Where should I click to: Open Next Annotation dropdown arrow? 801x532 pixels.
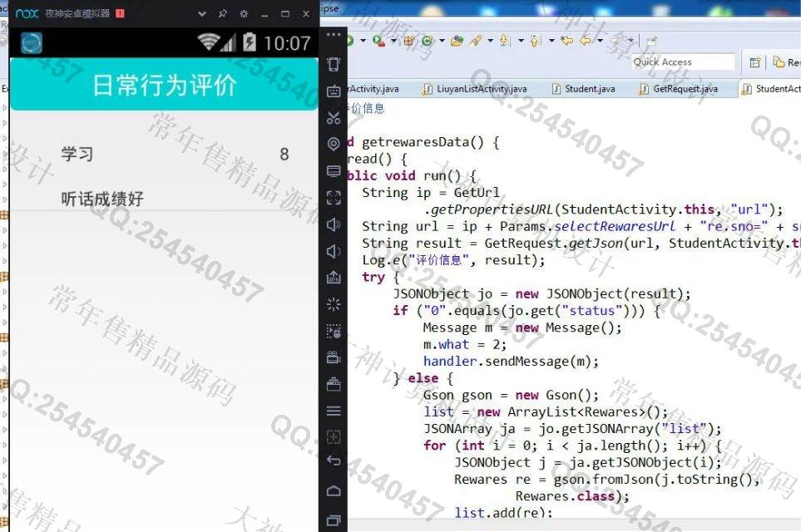click(x=521, y=41)
